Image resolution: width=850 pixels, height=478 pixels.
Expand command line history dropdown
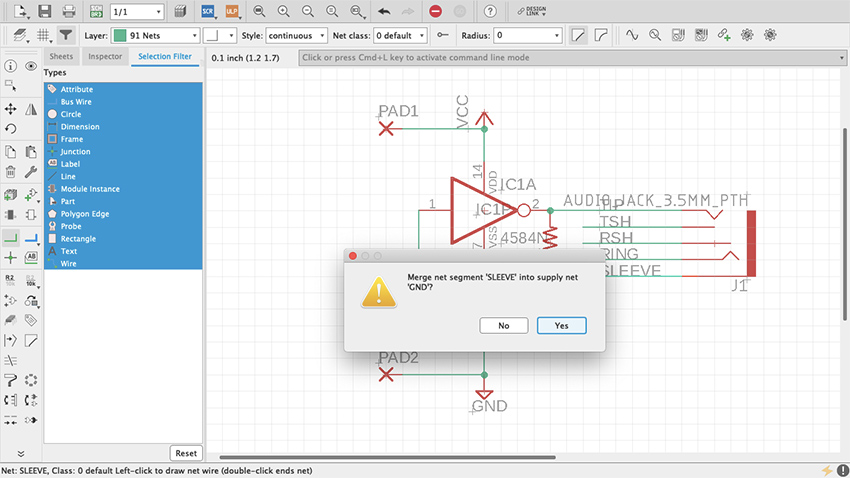click(x=841, y=57)
